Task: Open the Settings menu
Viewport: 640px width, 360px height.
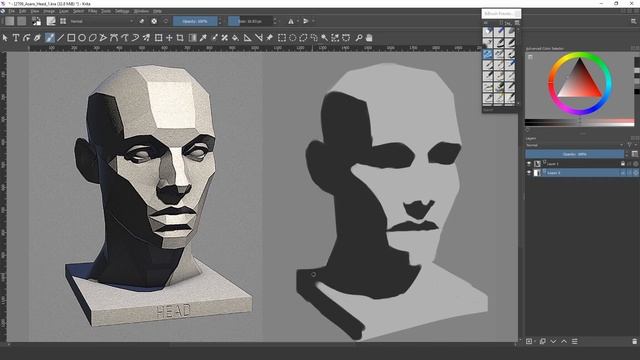Action: click(x=122, y=11)
